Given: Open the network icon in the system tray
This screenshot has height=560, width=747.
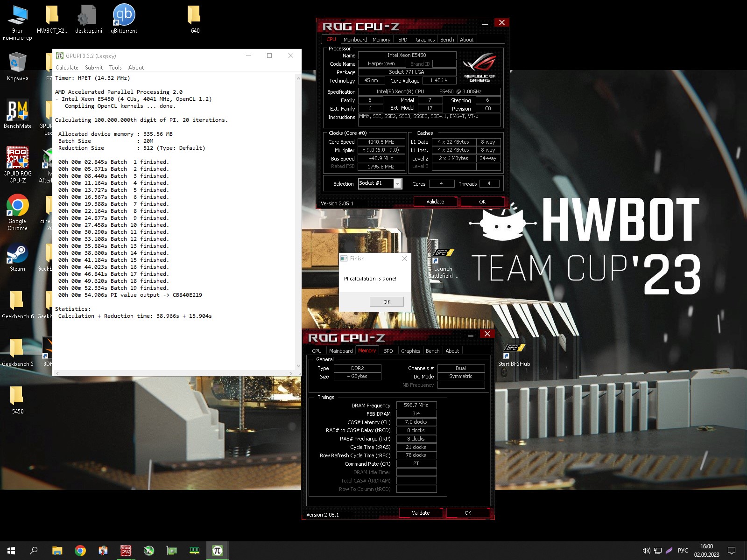Looking at the screenshot, I should (x=658, y=551).
